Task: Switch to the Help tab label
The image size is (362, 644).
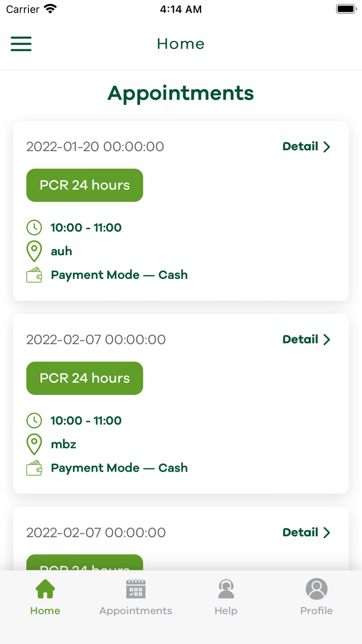Action: pos(226,611)
